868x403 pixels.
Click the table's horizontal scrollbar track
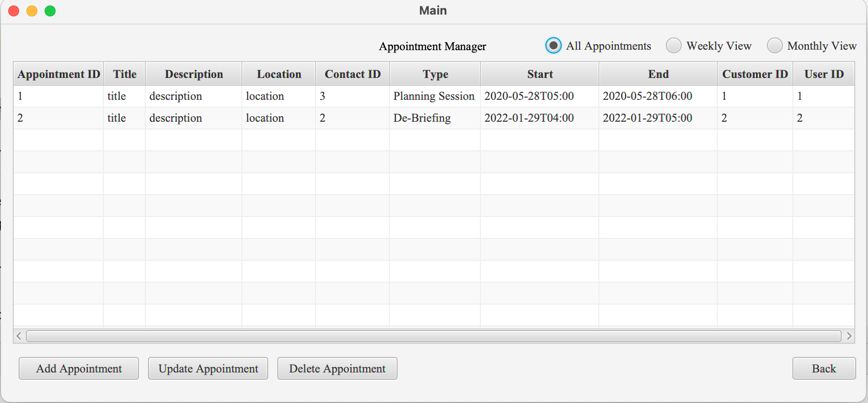434,336
